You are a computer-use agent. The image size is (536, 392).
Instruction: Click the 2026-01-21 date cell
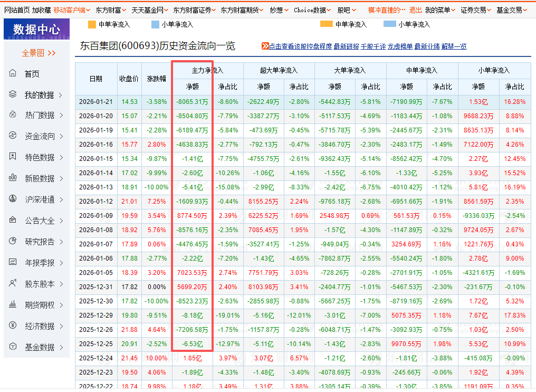pyautogui.click(x=96, y=102)
